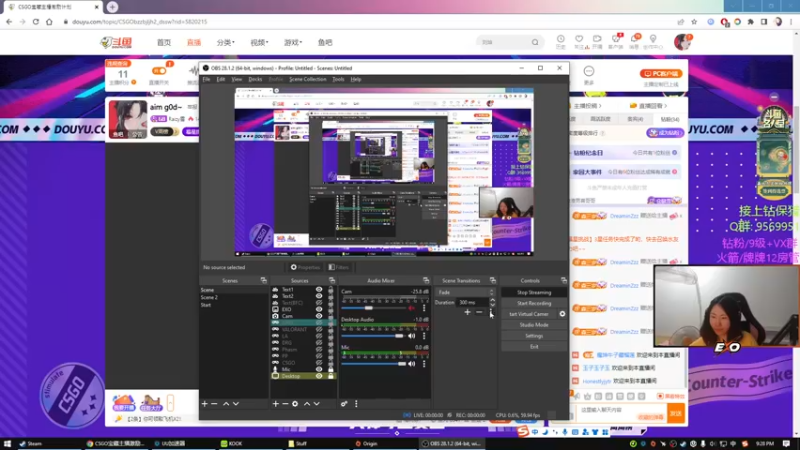Decrease transition duration with down arrow

492,305
